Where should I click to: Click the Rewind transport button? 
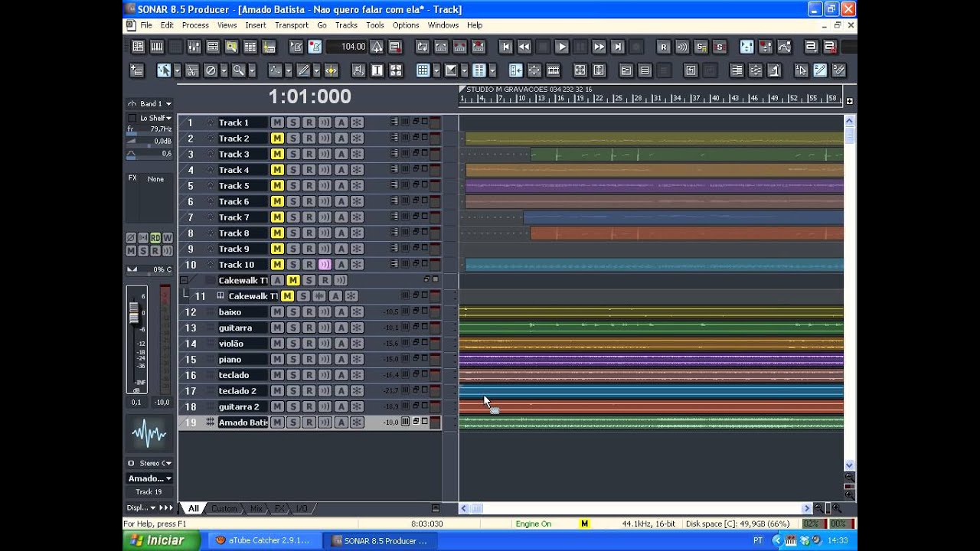[x=524, y=47]
